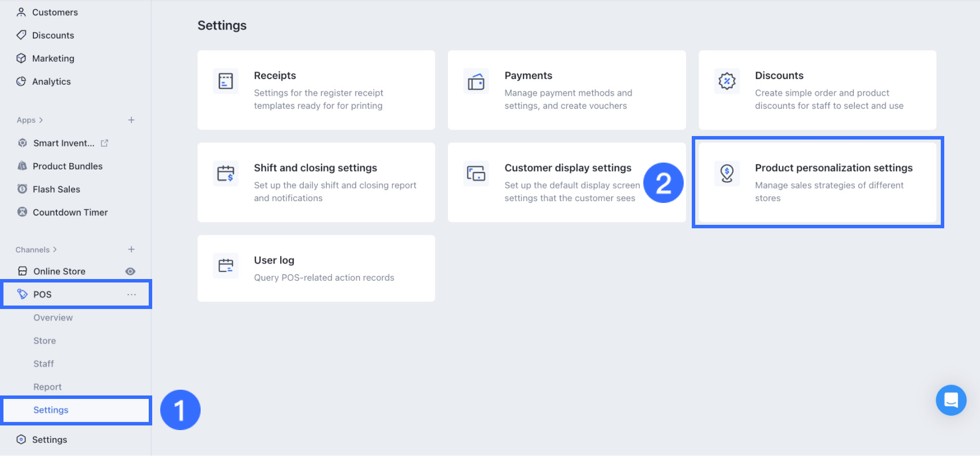Click the Receipts card icon
980x456 pixels.
226,81
